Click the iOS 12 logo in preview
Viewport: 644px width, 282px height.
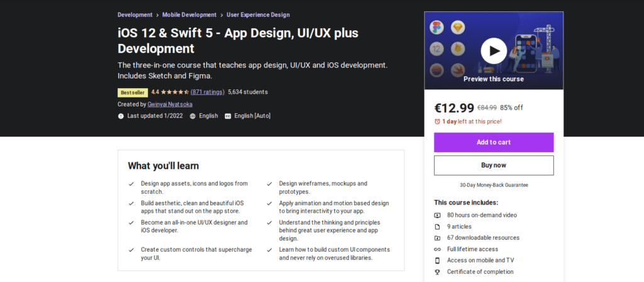pos(436,49)
